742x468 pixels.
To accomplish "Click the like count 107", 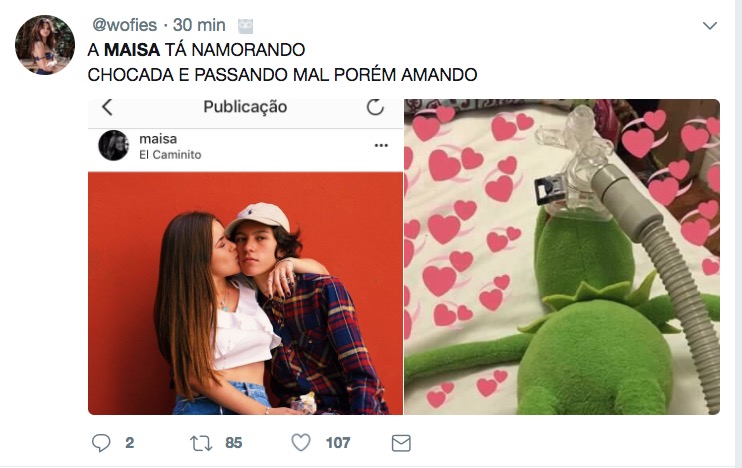I will 338,443.
